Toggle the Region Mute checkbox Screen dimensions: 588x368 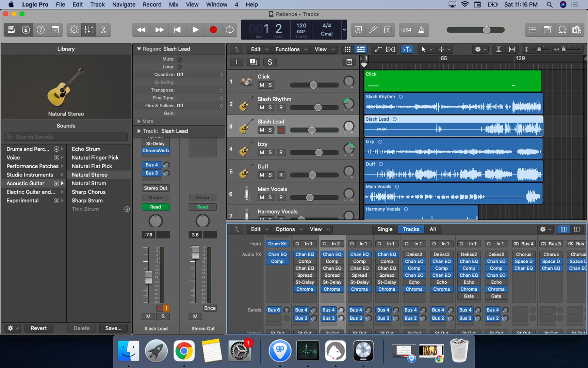(x=179, y=59)
